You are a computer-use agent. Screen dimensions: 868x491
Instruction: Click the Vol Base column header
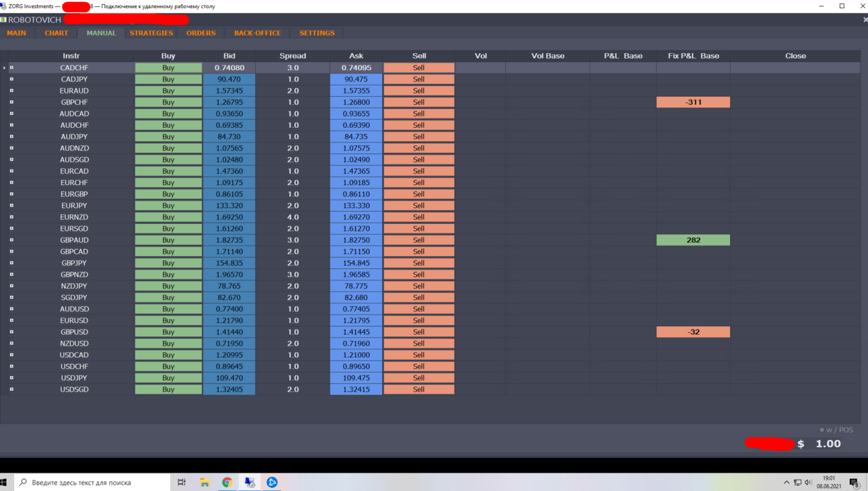pyautogui.click(x=548, y=56)
